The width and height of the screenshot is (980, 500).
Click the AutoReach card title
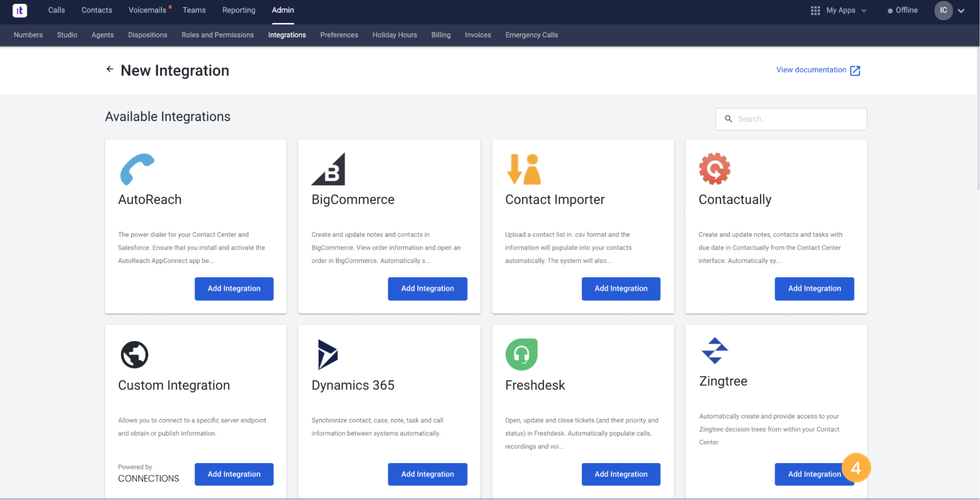pyautogui.click(x=150, y=200)
